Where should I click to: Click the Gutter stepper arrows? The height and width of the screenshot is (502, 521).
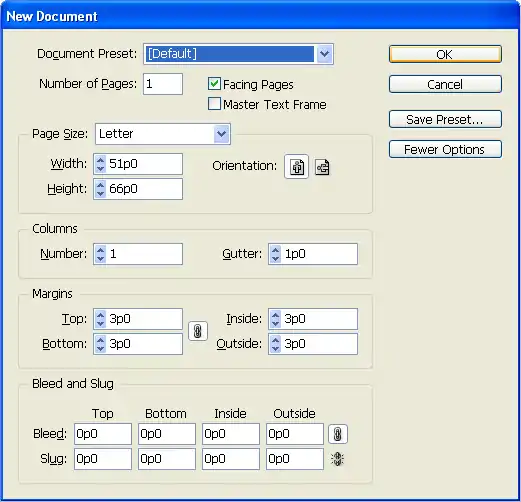(275, 254)
